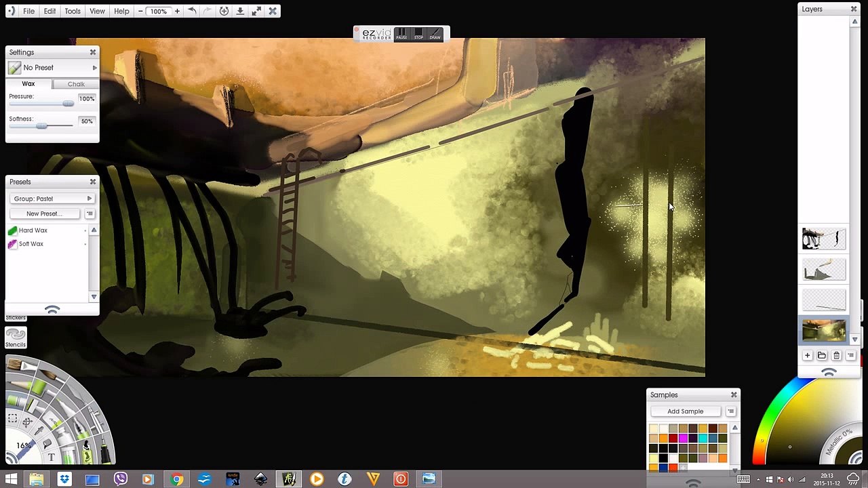Pick the cyan sample swatch
868x488 pixels.
[703, 438]
